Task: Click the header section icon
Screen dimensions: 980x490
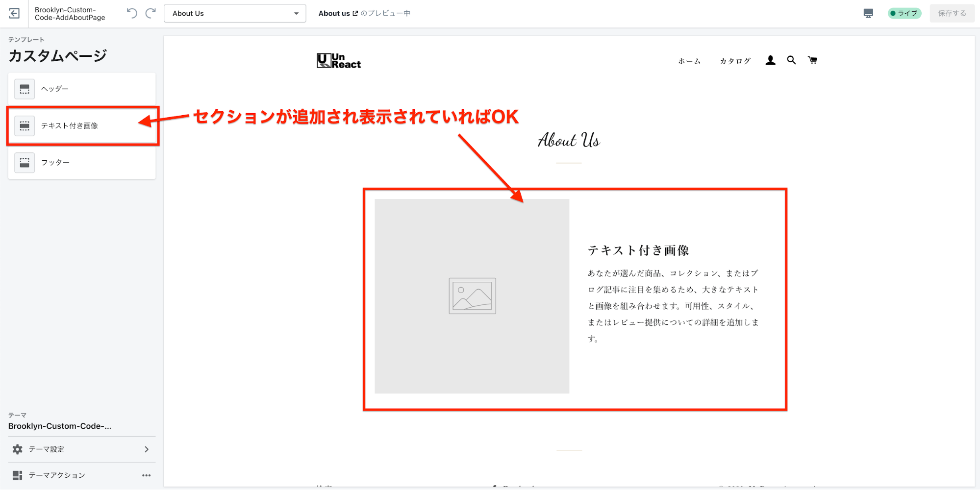Action: coord(25,89)
